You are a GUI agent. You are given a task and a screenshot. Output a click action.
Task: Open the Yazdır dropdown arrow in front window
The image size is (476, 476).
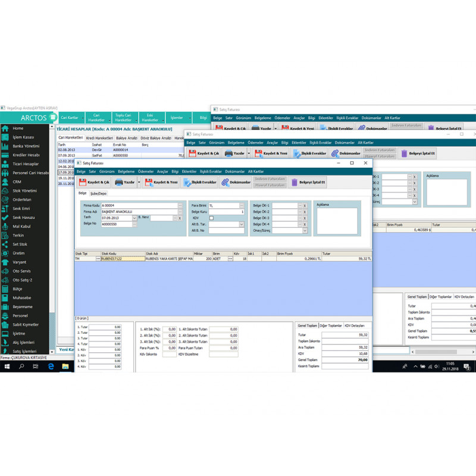click(x=139, y=182)
